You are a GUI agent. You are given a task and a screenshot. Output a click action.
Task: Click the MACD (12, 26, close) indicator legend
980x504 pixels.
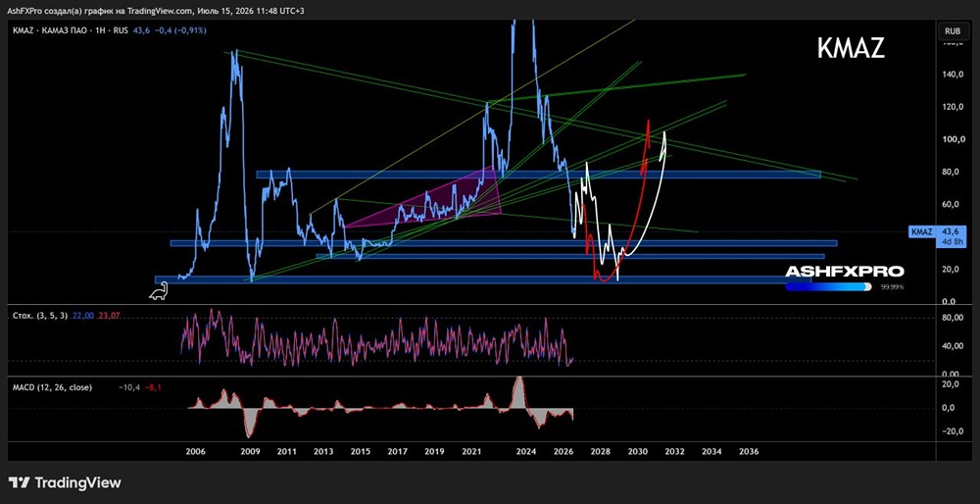(x=52, y=387)
